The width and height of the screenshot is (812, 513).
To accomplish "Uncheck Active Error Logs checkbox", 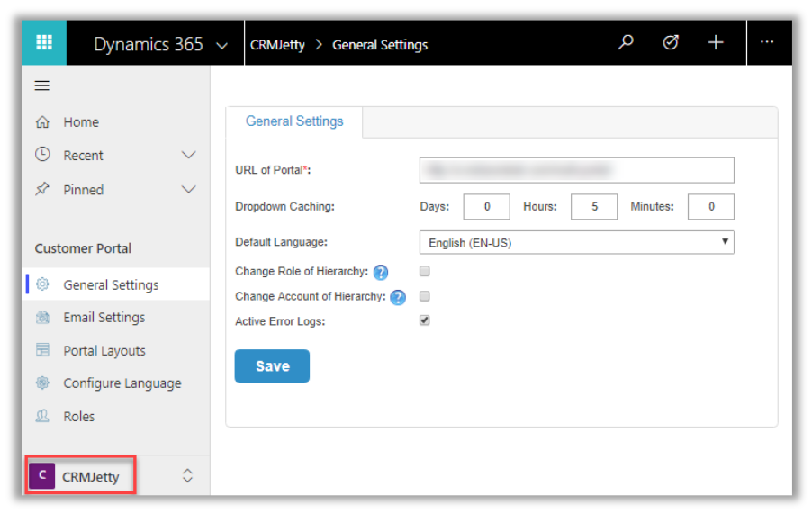I will pos(425,320).
